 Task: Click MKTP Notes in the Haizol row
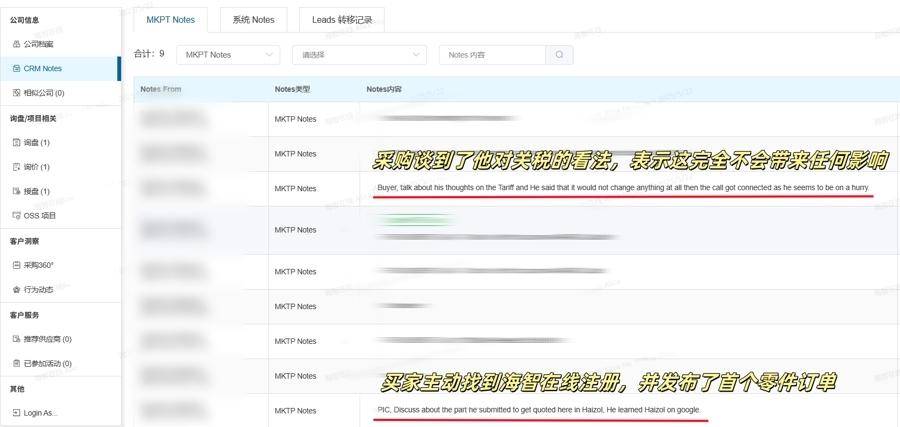click(295, 410)
